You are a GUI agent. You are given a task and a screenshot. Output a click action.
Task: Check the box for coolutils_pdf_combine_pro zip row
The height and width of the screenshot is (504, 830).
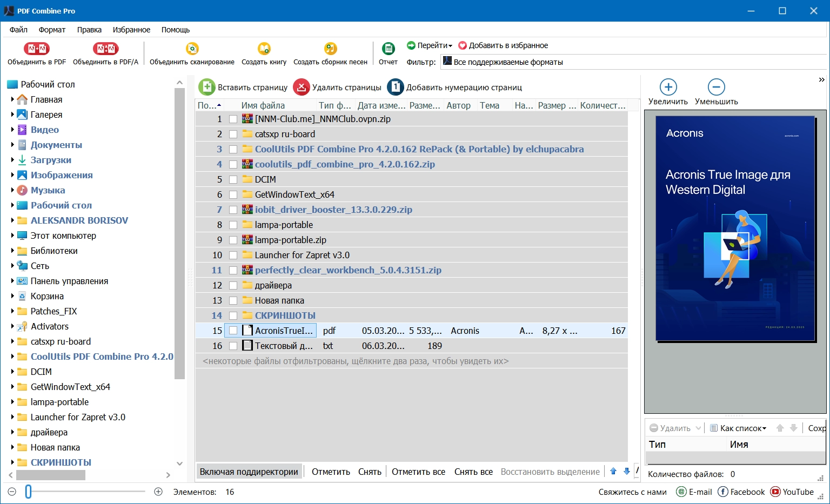tap(233, 164)
